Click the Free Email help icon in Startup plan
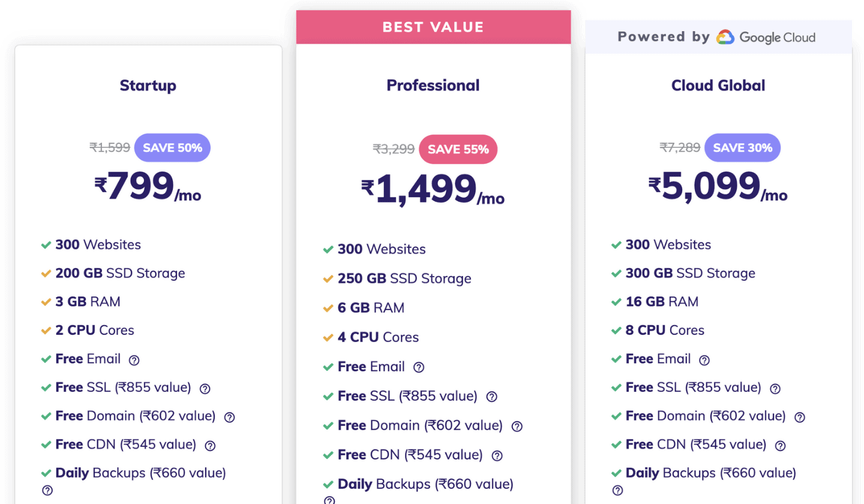Image resolution: width=864 pixels, height=504 pixels. [134, 360]
